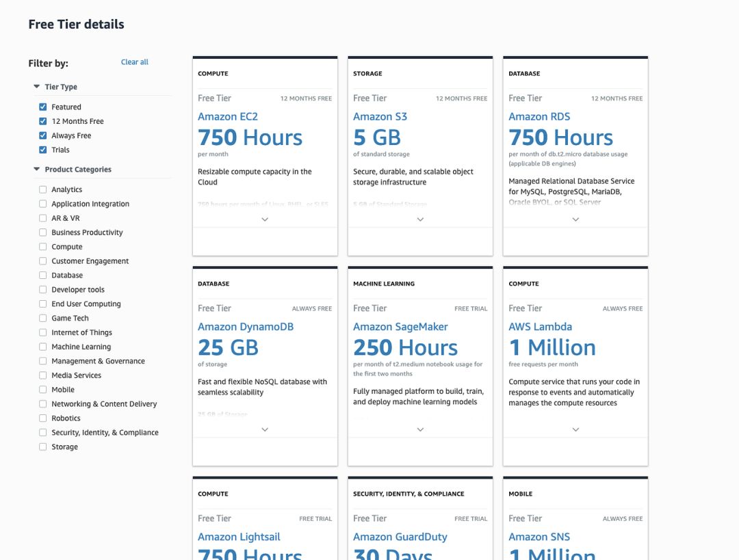Click the SECURITY, IDENTITY, & COMPLIANCE card label

409,494
